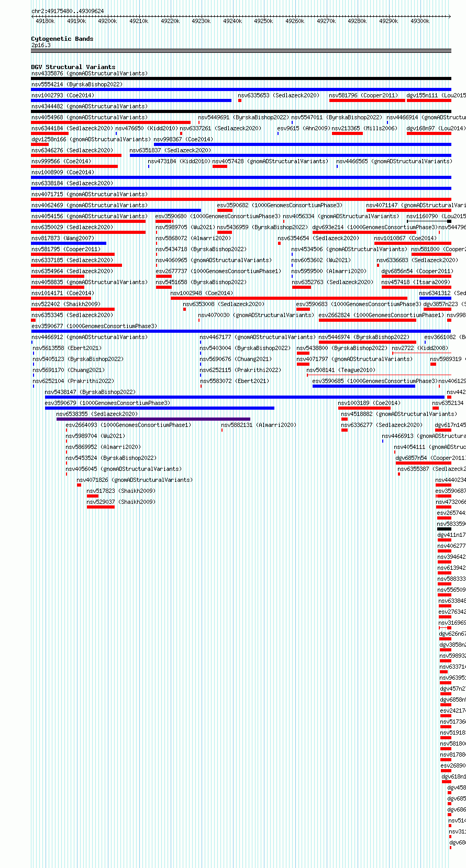The height and width of the screenshot is (868, 466).
Task: Click nsv457418 (Itsara2009) label
Action: tap(416, 282)
